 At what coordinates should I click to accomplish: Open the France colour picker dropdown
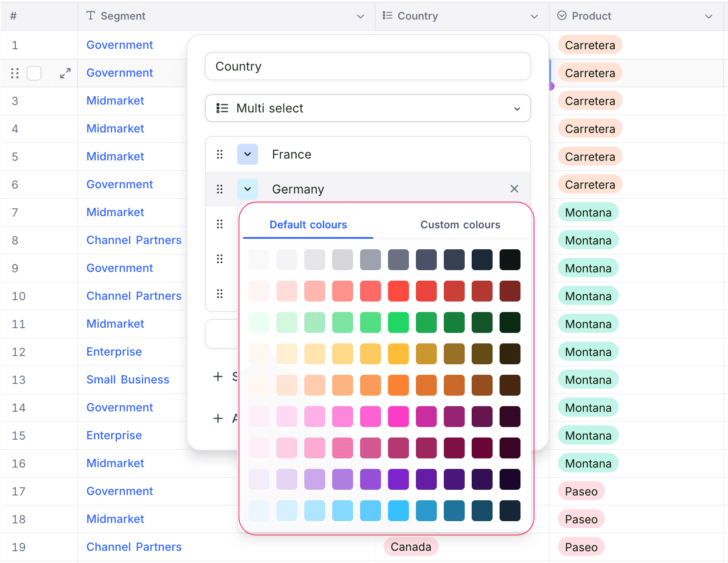[x=248, y=154]
